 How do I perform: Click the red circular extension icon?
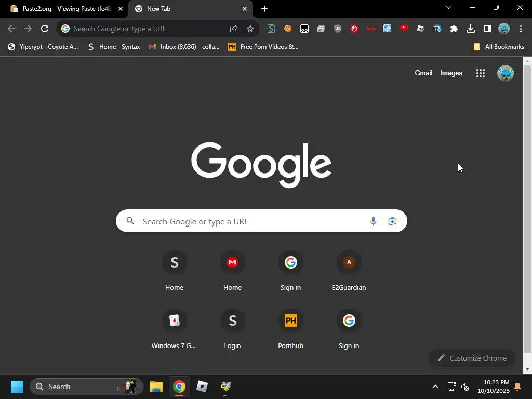click(354, 29)
